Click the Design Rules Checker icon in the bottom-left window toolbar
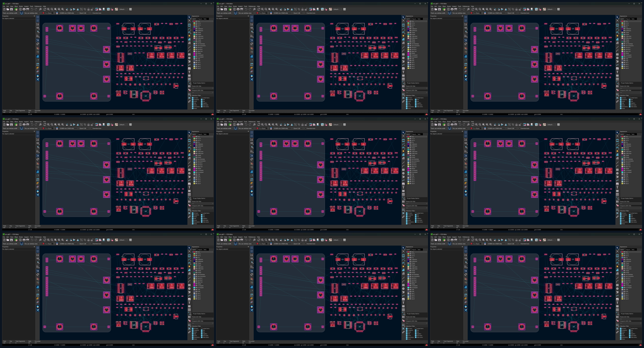The image size is (644, 348). point(112,240)
